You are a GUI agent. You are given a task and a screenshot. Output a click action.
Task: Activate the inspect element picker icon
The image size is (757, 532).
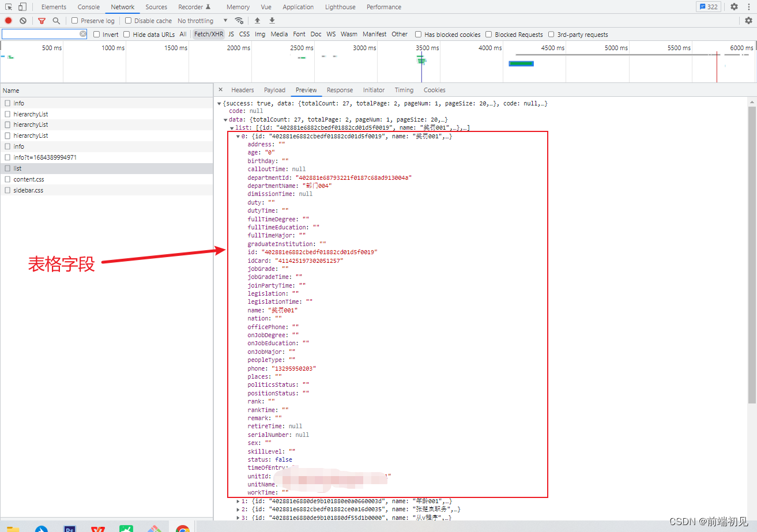[9, 7]
